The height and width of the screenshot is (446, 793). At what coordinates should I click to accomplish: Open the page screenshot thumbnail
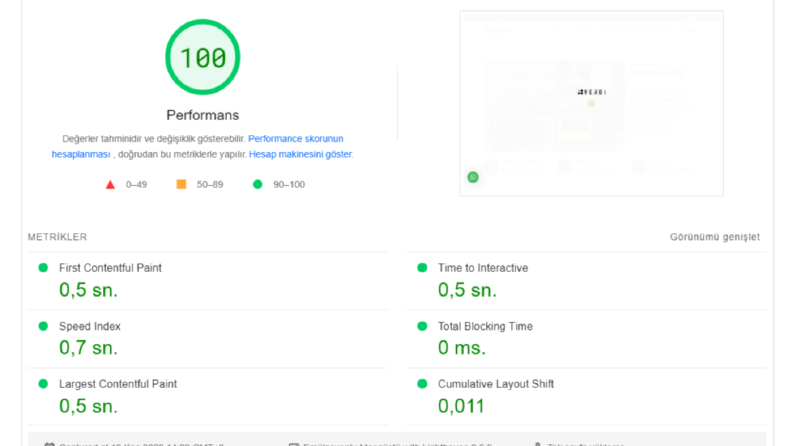[591, 103]
